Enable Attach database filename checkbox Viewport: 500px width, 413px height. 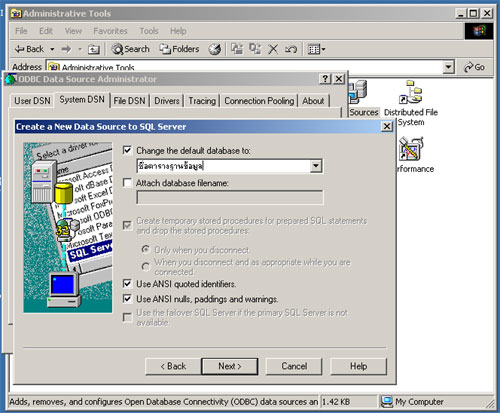[127, 183]
